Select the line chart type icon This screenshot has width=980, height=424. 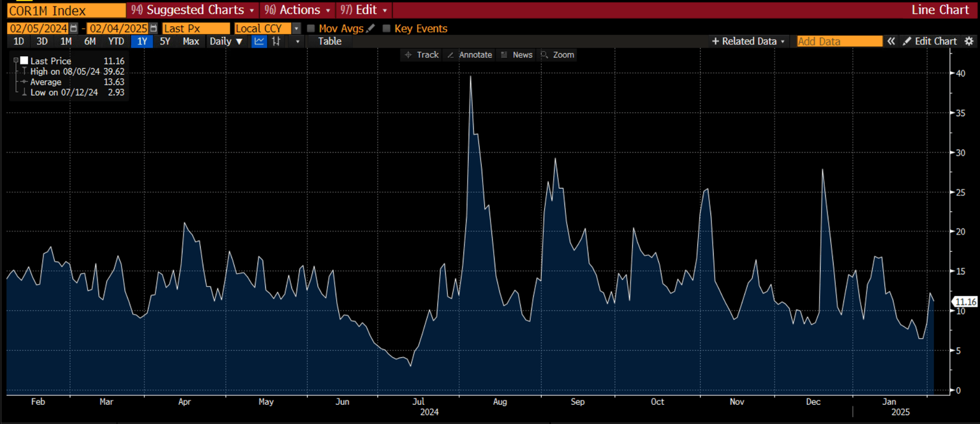259,41
